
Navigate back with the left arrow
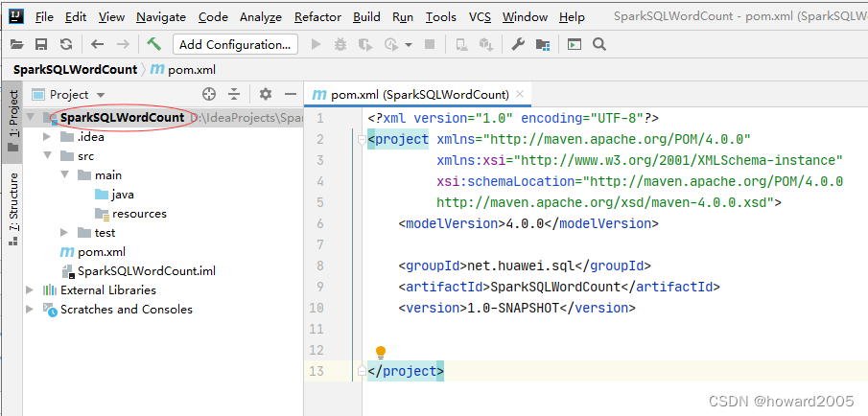pyautogui.click(x=98, y=44)
